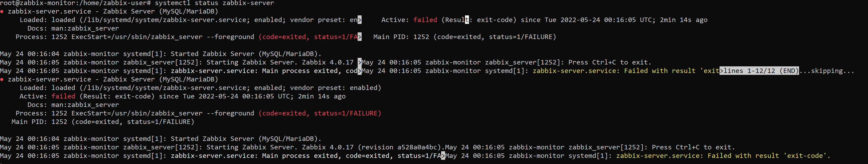Click the truncation marker after "Main process exited, cod"
The image size is (868, 164).
pos(360,71)
